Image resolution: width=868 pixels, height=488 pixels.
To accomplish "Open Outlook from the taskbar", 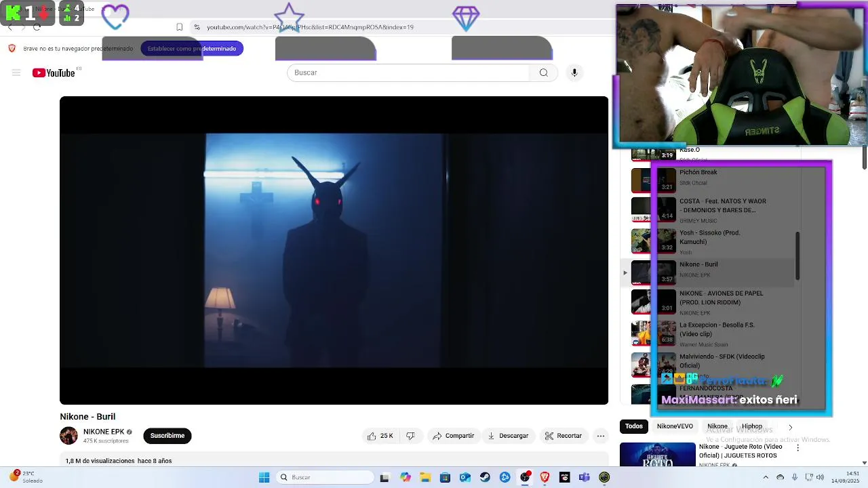I will [x=465, y=477].
